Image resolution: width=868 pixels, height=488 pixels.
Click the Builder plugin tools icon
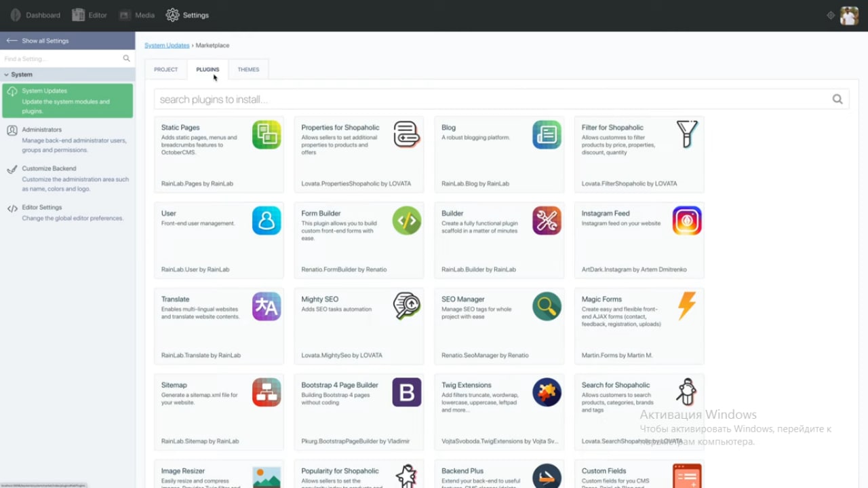[547, 221]
